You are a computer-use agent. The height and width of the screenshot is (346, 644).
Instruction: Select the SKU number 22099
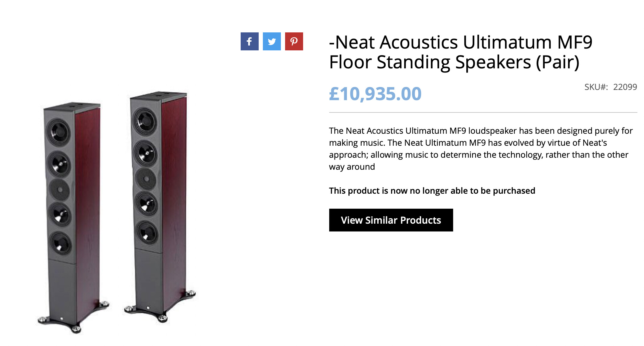[625, 87]
